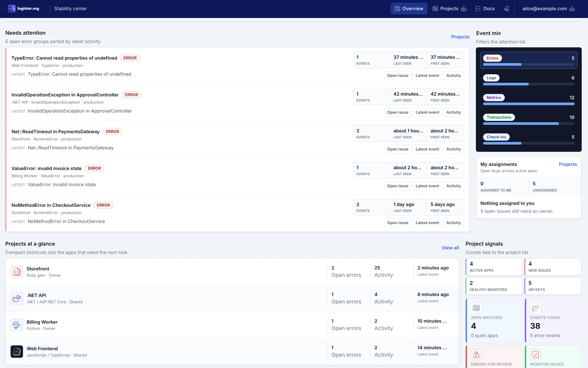588x368 pixels.
Task: Filter attention list by Errors
Action: click(529, 60)
